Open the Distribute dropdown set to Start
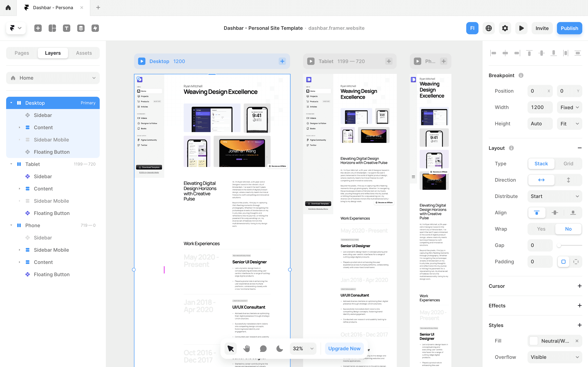588x367 pixels. [555, 196]
